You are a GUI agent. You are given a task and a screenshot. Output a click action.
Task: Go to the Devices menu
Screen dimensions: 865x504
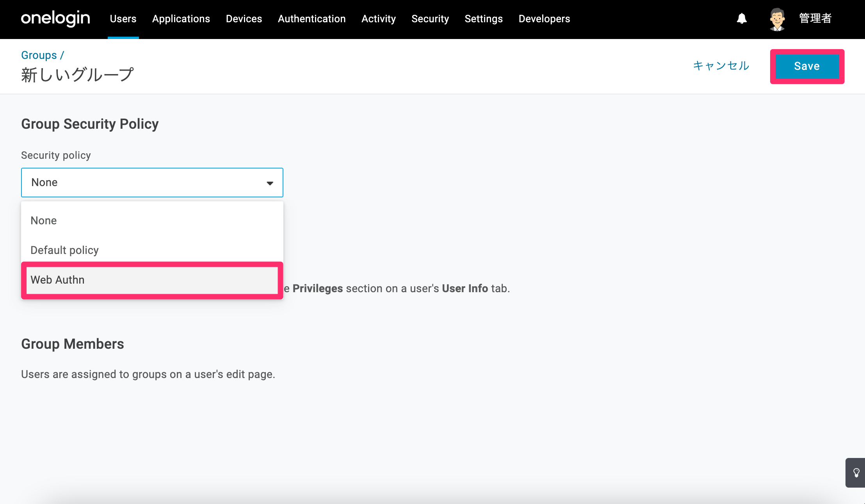(244, 19)
